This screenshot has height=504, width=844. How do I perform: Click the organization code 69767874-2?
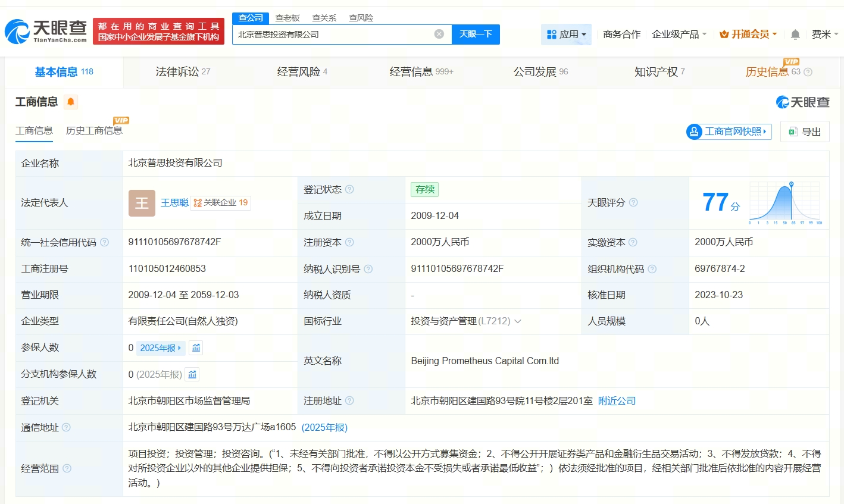(x=720, y=269)
